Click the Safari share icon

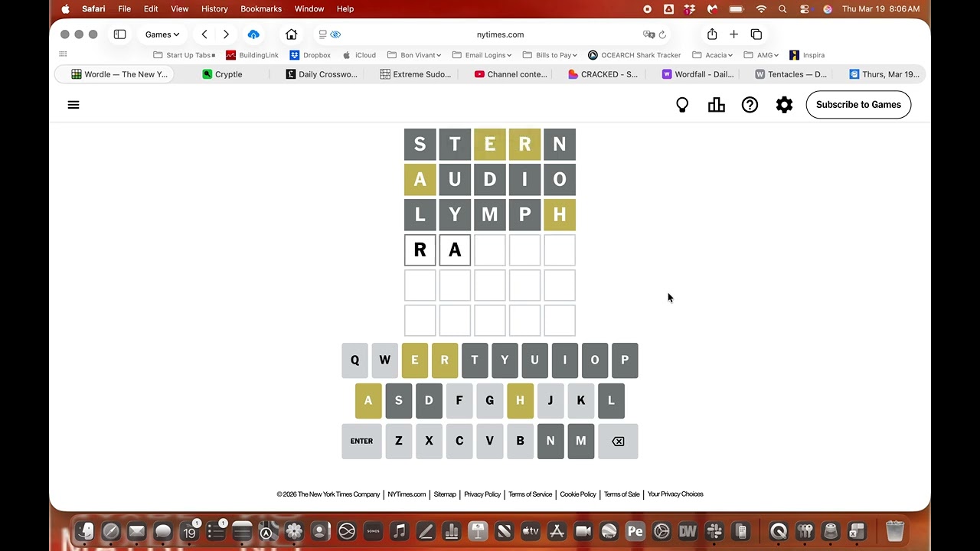712,34
